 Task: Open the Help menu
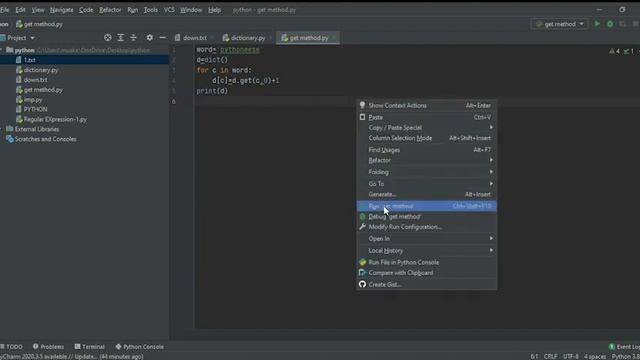[214, 10]
